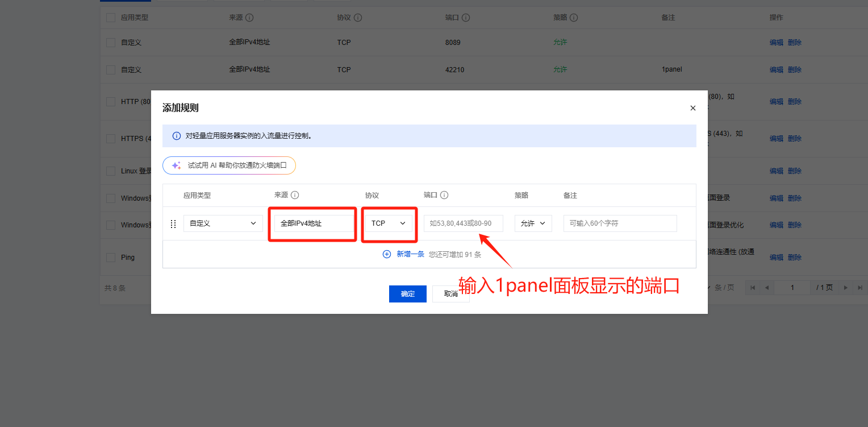Close the 添加规则 dialog with X
Screen dimensions: 868x427
(x=692, y=108)
